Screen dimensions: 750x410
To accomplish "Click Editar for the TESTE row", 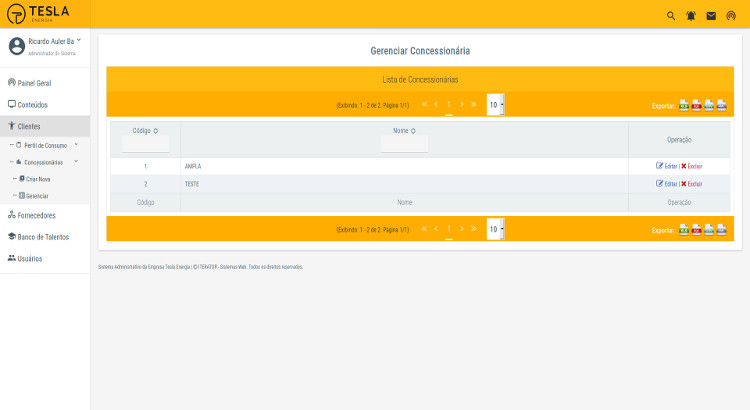I will (666, 184).
